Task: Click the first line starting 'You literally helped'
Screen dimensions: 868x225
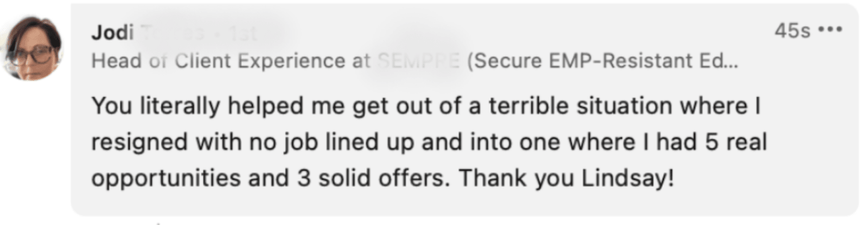Action: pos(217,106)
